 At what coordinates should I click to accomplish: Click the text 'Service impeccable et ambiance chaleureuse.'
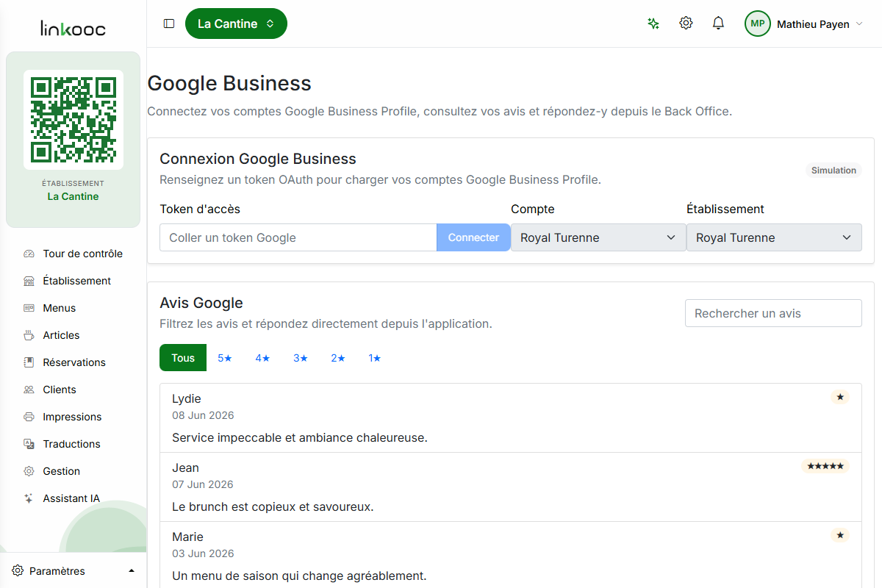coord(300,437)
